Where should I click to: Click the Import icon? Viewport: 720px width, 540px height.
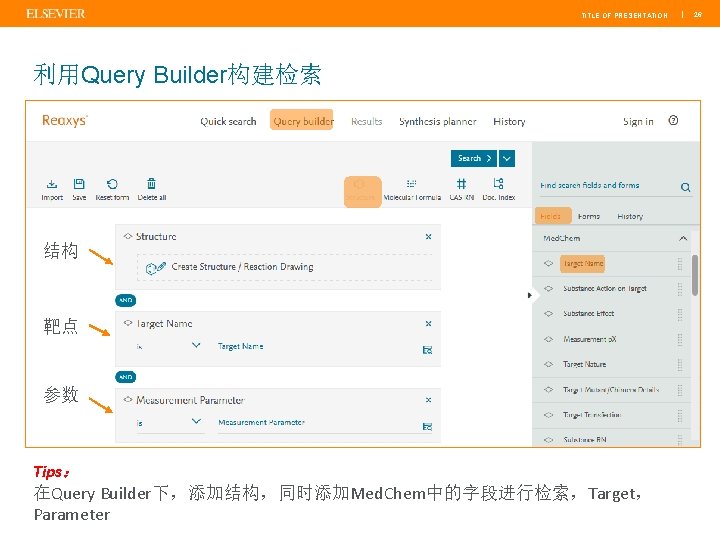(x=52, y=184)
